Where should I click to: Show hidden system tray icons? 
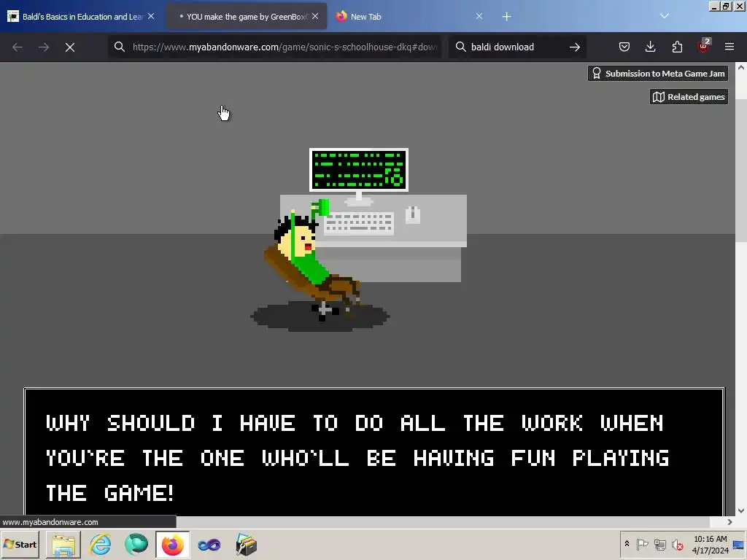click(x=627, y=544)
